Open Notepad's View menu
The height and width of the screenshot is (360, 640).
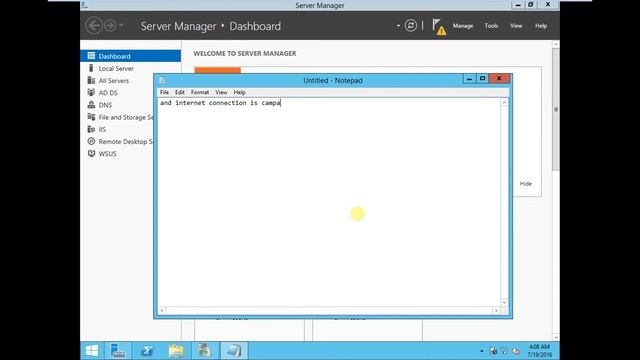(221, 92)
